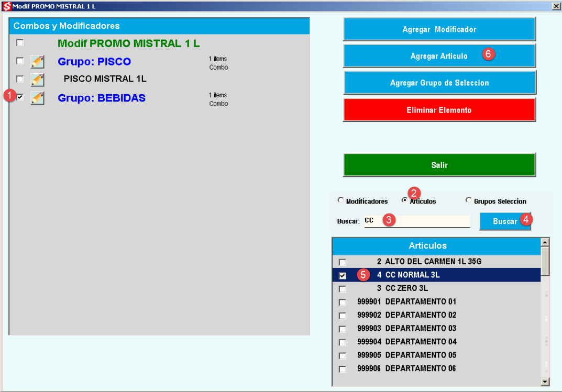
Task: Select the PISCO MISTRAL 1L item text
Action: [x=105, y=79]
